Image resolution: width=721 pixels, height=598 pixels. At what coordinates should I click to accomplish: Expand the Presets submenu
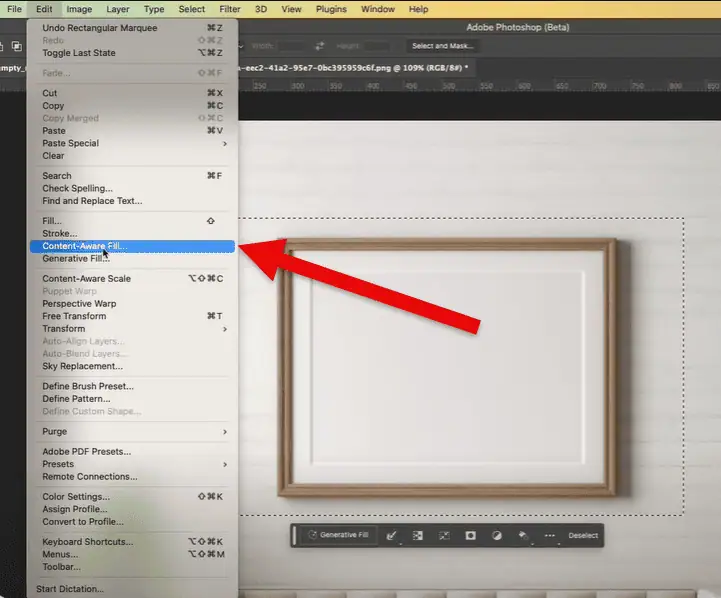(132, 464)
